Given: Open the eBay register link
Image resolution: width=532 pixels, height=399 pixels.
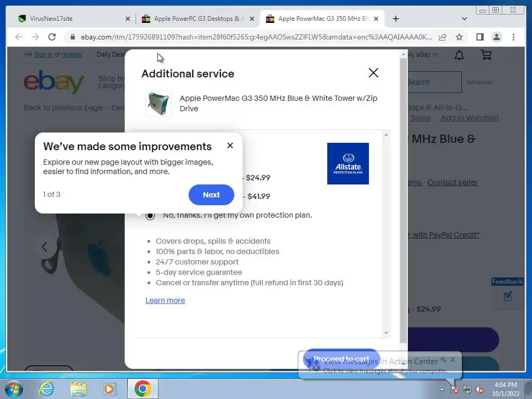Looking at the screenshot, I should (72, 54).
